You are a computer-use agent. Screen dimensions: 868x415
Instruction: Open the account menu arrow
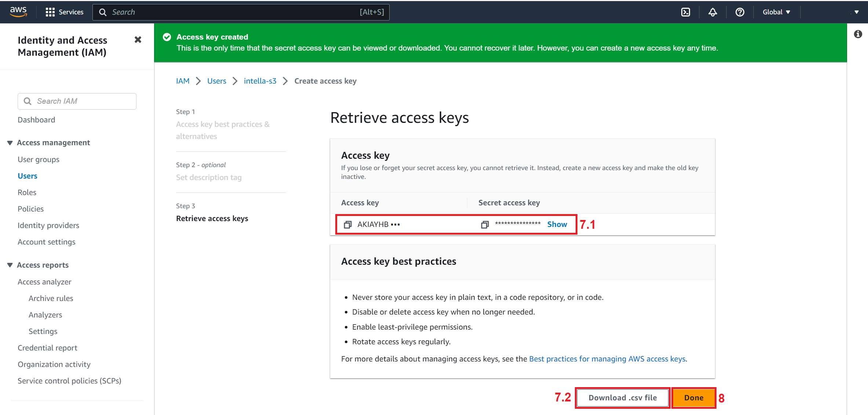click(x=856, y=12)
